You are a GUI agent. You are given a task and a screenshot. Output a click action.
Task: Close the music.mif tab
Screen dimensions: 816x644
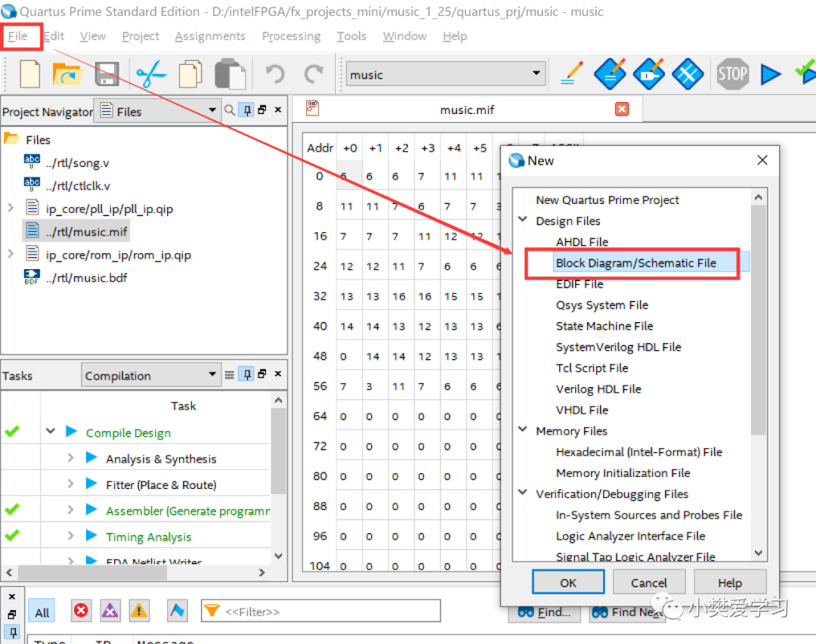tap(621, 109)
